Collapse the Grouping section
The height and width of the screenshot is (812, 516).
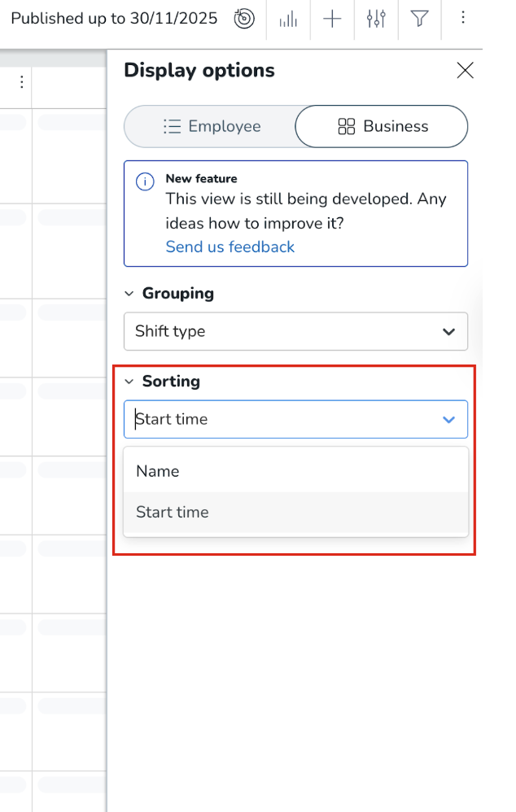point(129,294)
